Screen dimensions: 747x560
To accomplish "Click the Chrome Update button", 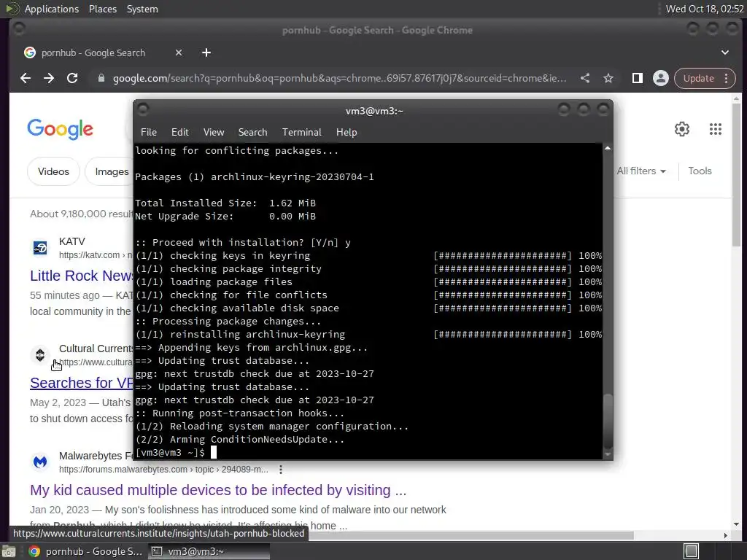I will pos(698,78).
